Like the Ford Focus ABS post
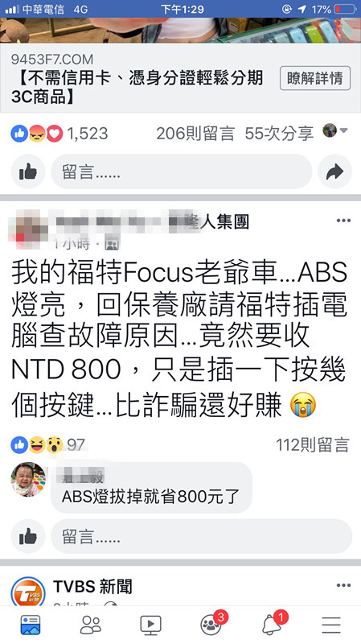The height and width of the screenshot is (644, 361). click(28, 535)
